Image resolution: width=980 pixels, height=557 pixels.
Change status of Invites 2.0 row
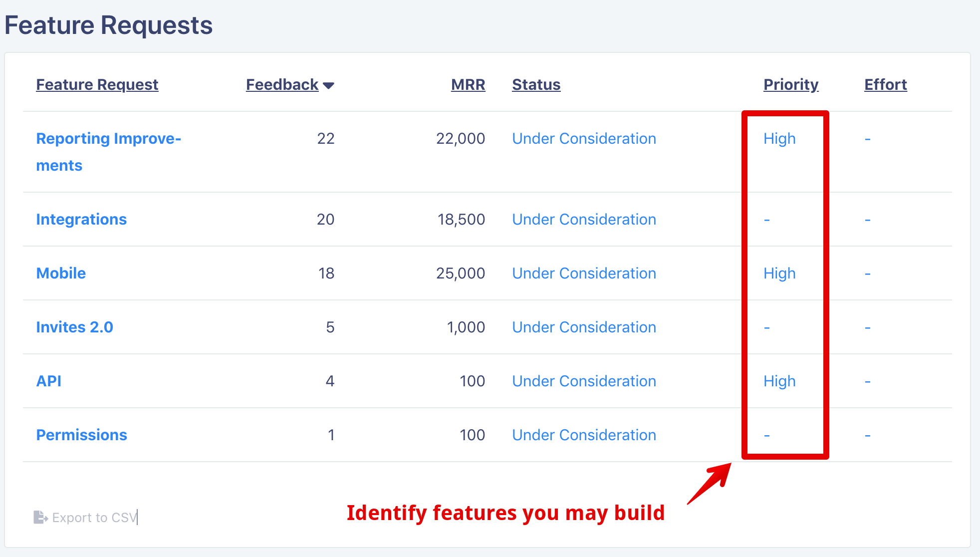click(584, 327)
